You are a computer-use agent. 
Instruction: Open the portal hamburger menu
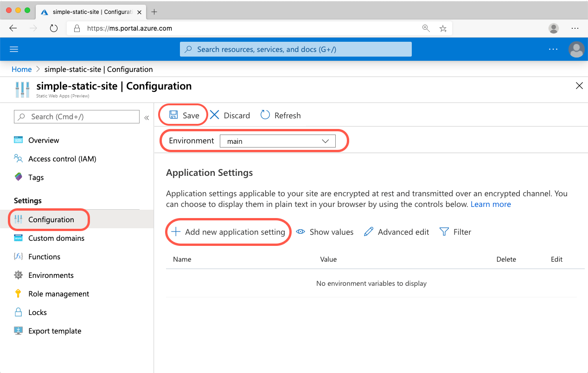tap(14, 49)
